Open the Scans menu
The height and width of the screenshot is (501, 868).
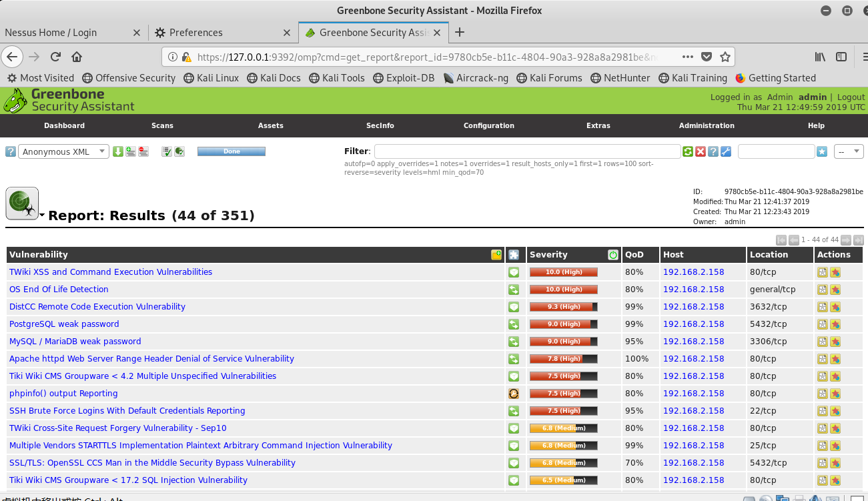pyautogui.click(x=162, y=125)
